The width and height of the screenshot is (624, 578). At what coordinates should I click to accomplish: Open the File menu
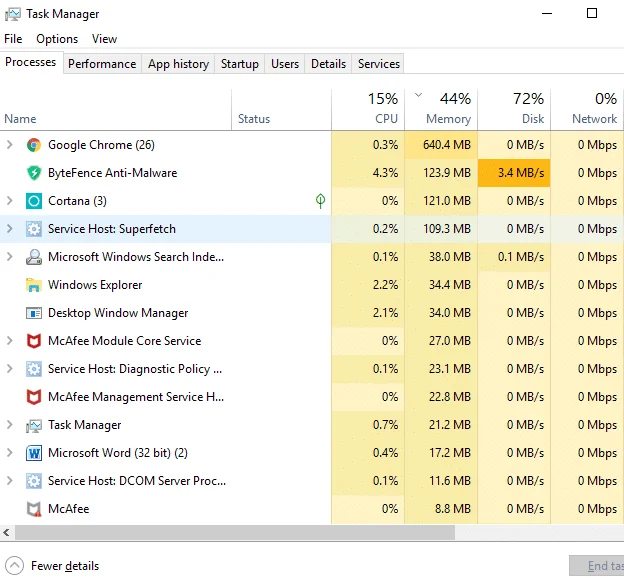click(x=13, y=39)
